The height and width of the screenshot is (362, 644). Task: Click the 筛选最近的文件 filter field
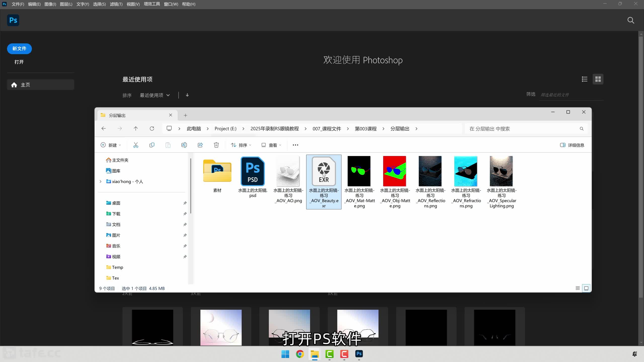[x=571, y=95]
